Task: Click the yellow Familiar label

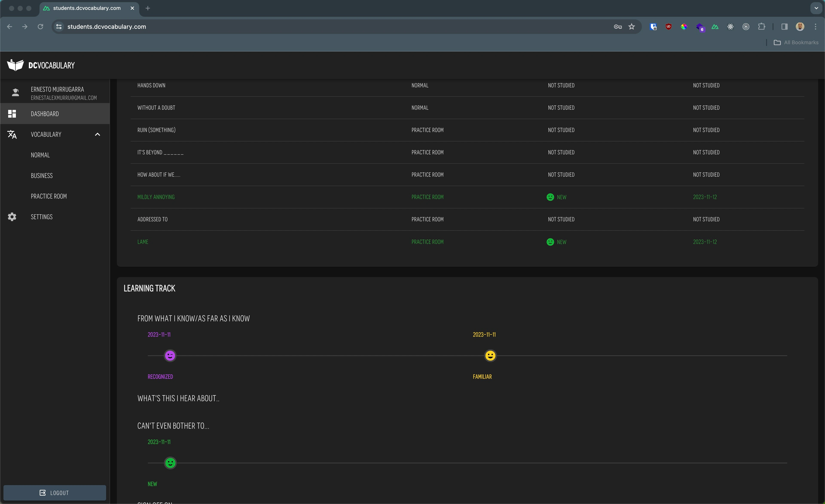Action: (482, 376)
